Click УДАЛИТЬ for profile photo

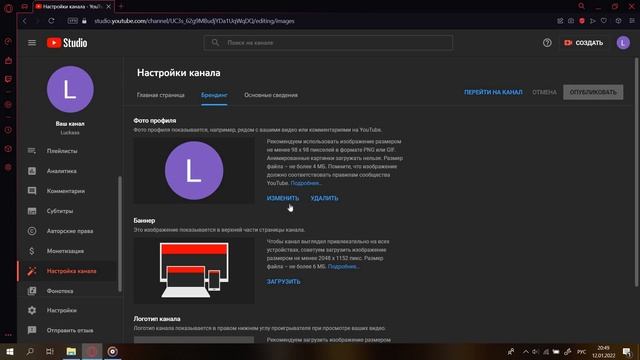click(x=324, y=198)
